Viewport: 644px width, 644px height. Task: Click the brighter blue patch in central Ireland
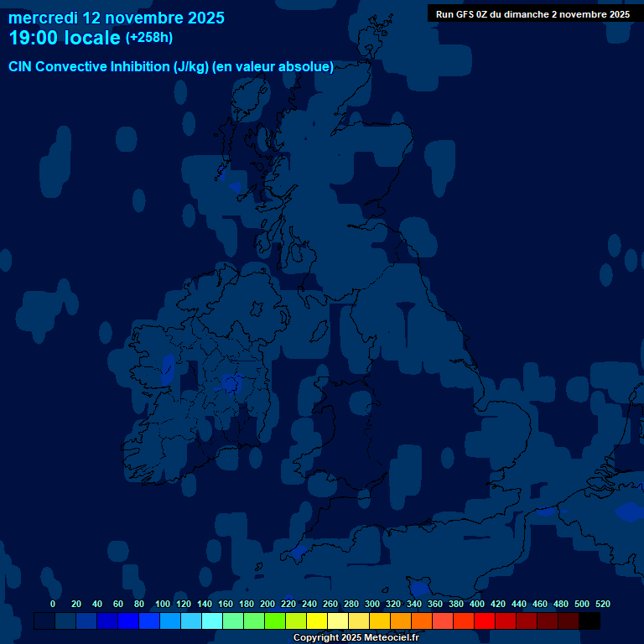[x=230, y=383]
